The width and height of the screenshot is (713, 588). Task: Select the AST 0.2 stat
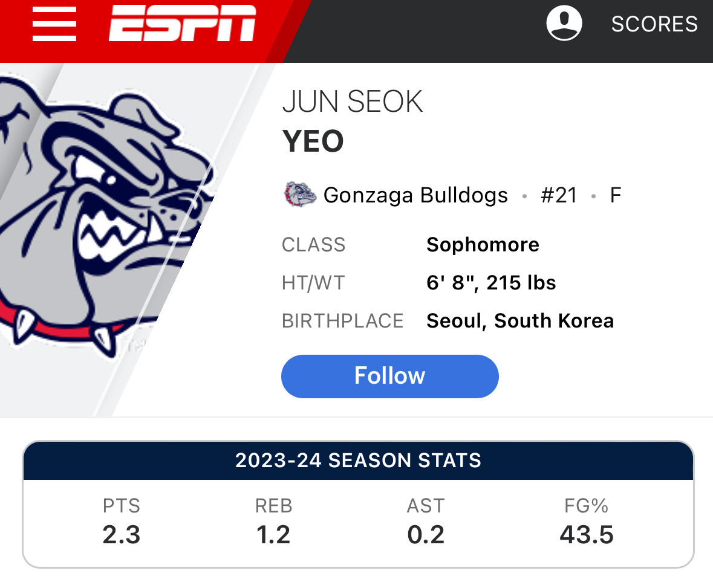[426, 522]
